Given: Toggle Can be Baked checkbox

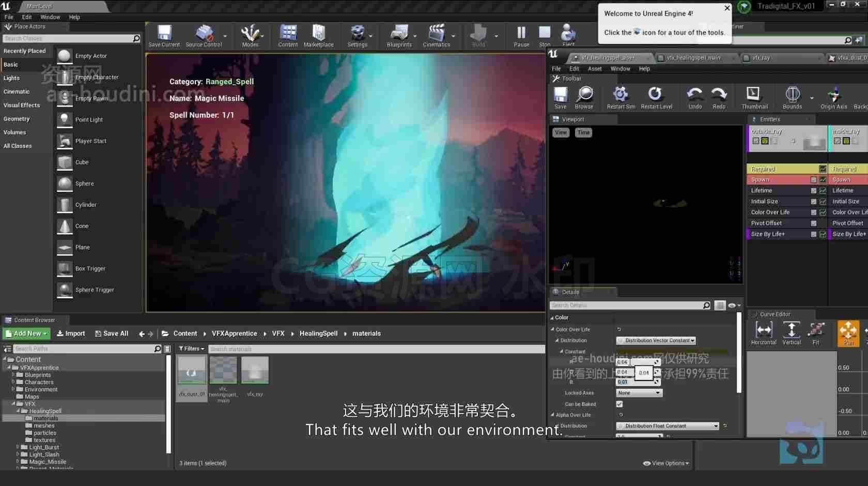Looking at the screenshot, I should [619, 404].
